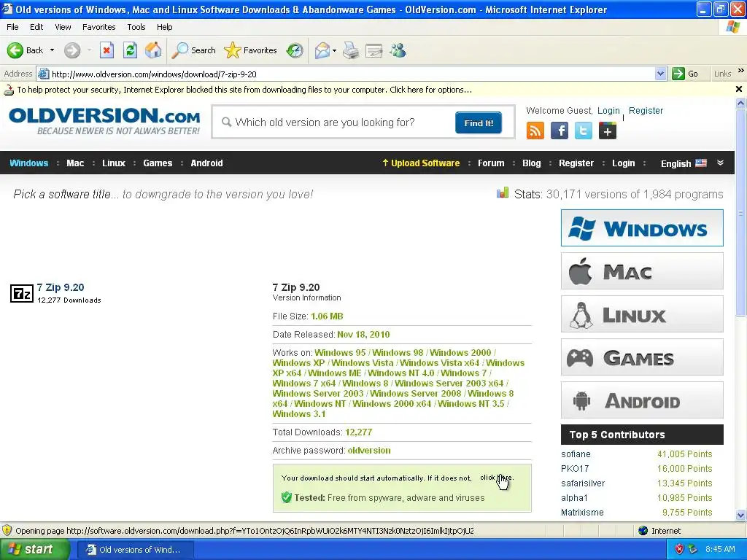Image resolution: width=747 pixels, height=560 pixels.
Task: Click the large Android category banner
Action: 642,400
